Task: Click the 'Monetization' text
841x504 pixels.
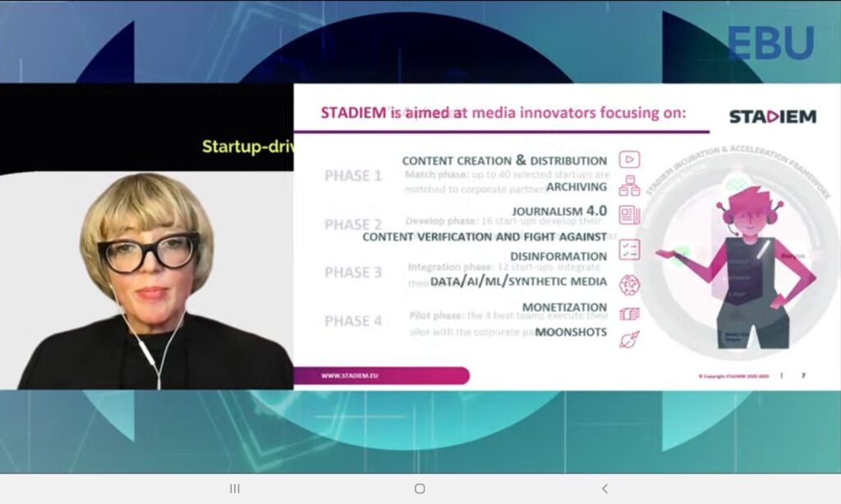Action: (564, 307)
